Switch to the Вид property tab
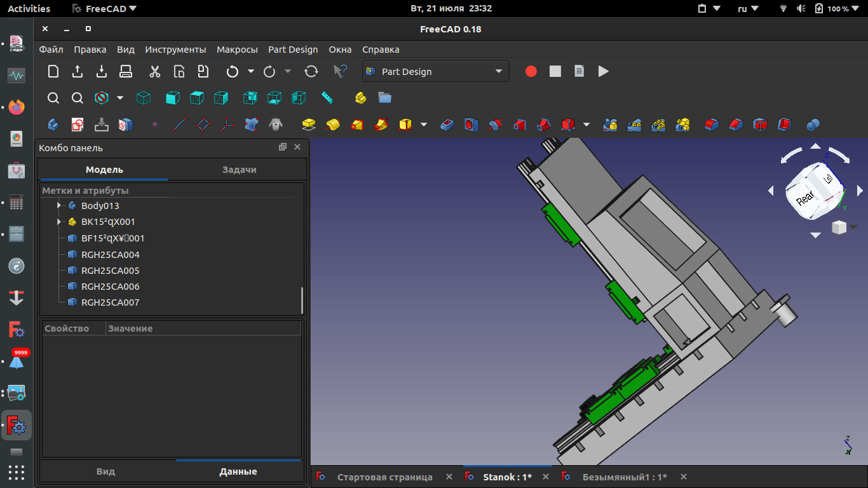This screenshot has width=868, height=488. 105,471
